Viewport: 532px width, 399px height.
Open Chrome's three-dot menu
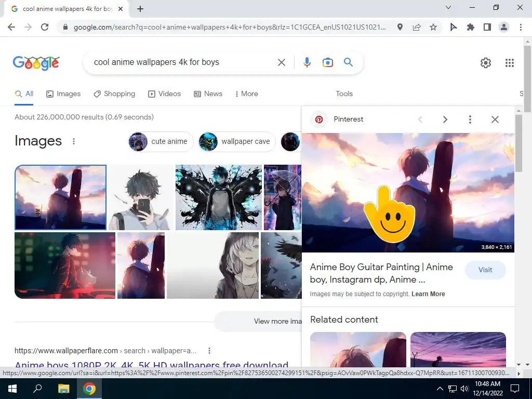click(x=521, y=27)
